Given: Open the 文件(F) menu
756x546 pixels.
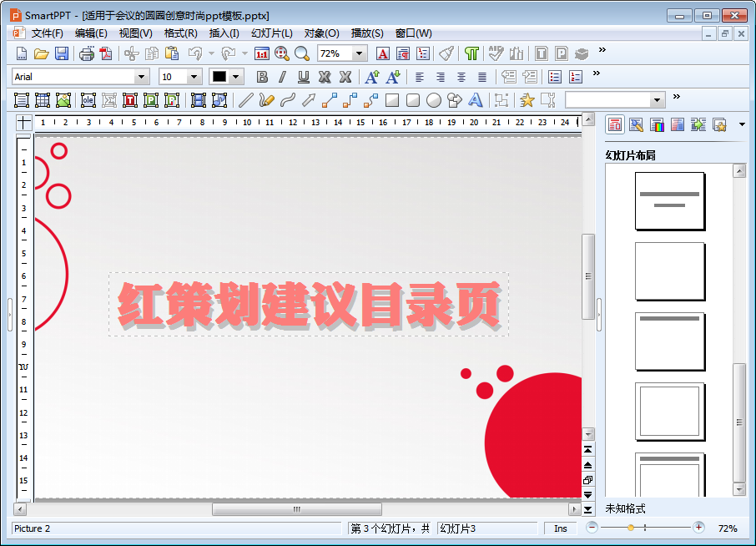Looking at the screenshot, I should [x=47, y=33].
